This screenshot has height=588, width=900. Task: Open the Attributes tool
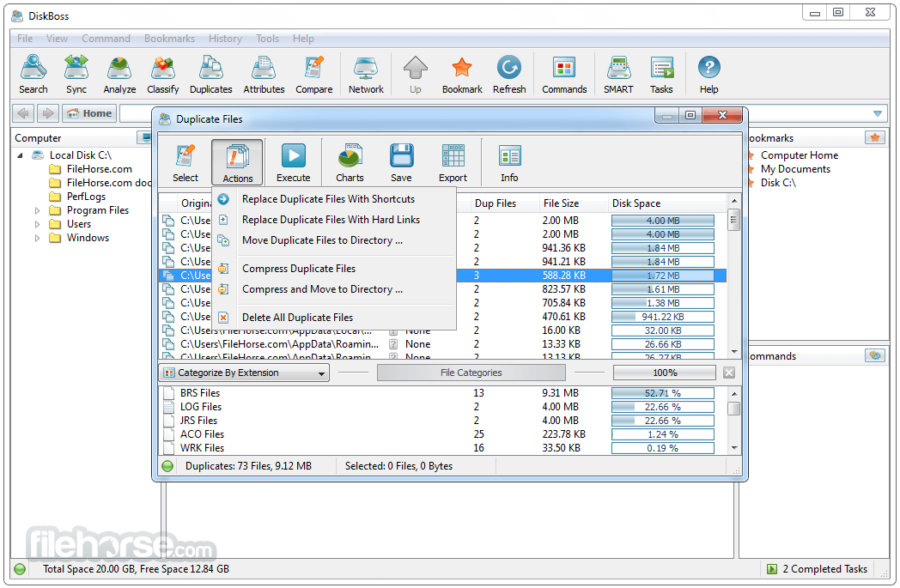tap(264, 75)
